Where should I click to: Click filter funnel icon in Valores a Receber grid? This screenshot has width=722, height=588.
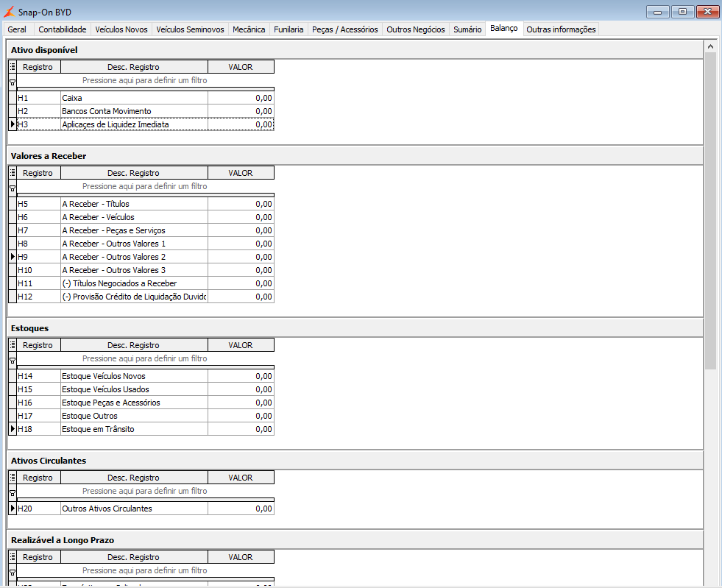pos(13,188)
